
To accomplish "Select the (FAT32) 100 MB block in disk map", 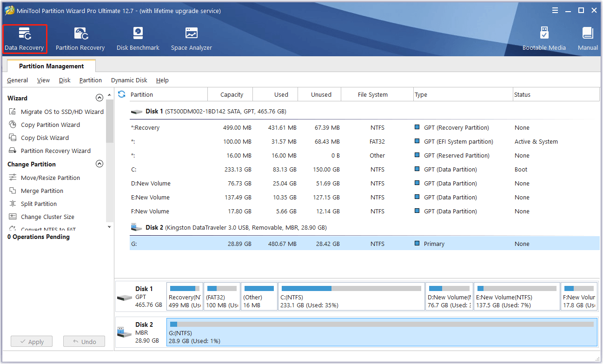I will [x=222, y=297].
